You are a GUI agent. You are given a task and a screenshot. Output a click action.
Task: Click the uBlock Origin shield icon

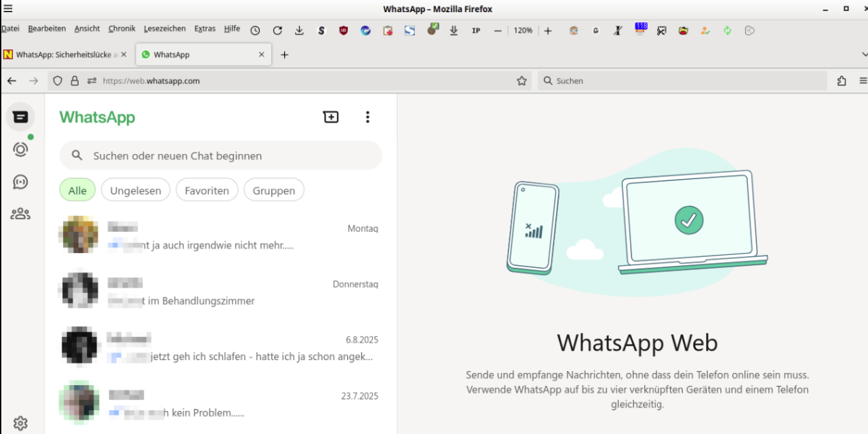[x=343, y=31]
